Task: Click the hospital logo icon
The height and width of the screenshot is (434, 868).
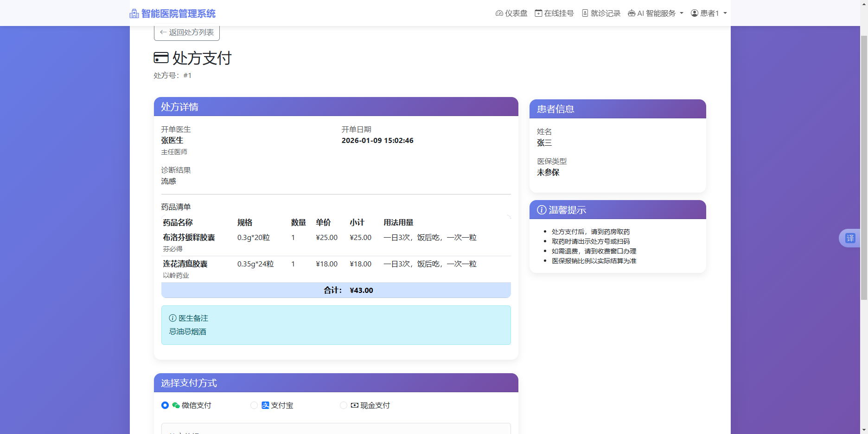Action: (x=134, y=13)
